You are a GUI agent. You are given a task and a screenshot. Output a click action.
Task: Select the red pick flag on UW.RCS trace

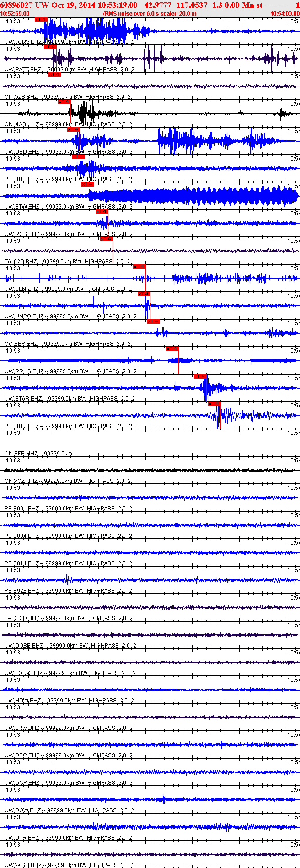(102, 212)
